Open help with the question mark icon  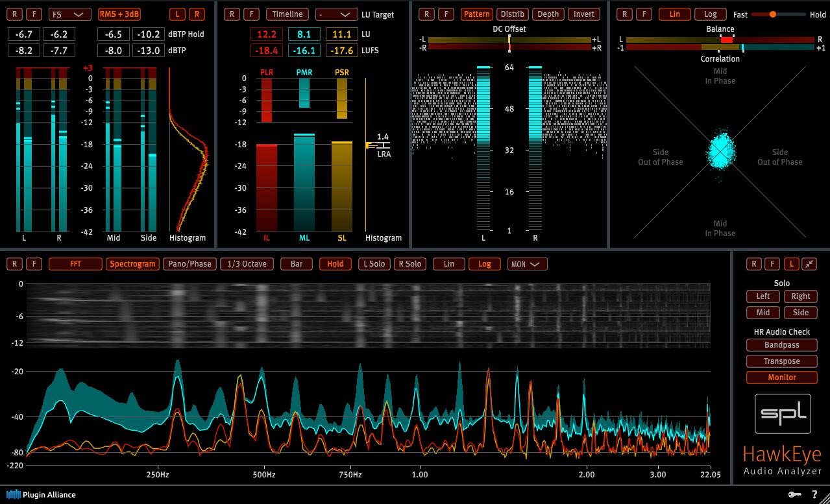click(x=814, y=494)
